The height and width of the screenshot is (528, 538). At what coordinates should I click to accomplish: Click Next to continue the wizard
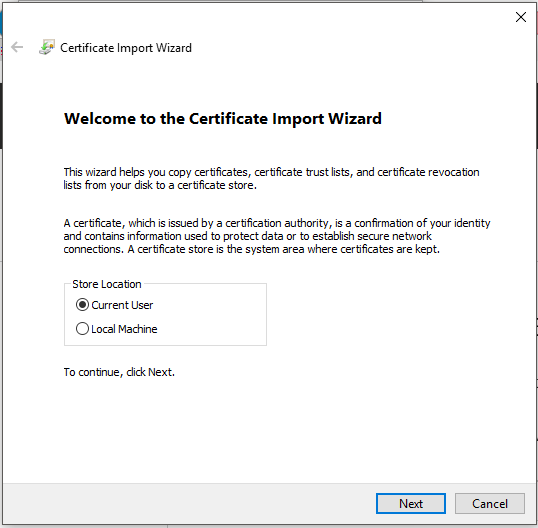coord(411,503)
